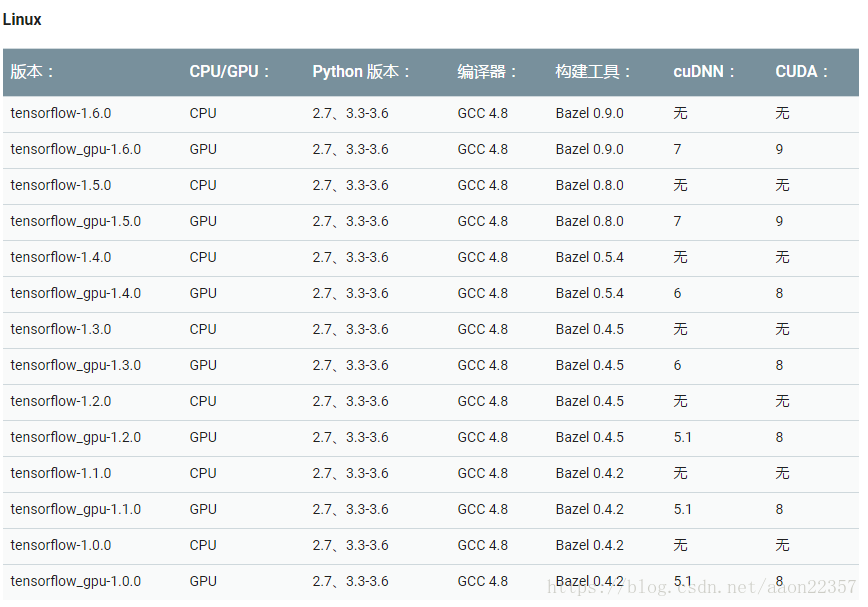This screenshot has height=607, width=868.
Task: Click the tensorflow-1.0.0 version cell
Action: [x=61, y=545]
